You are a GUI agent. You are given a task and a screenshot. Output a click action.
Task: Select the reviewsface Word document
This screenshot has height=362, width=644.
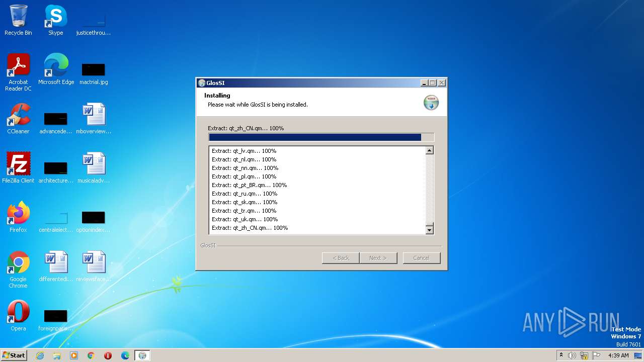[93, 266]
